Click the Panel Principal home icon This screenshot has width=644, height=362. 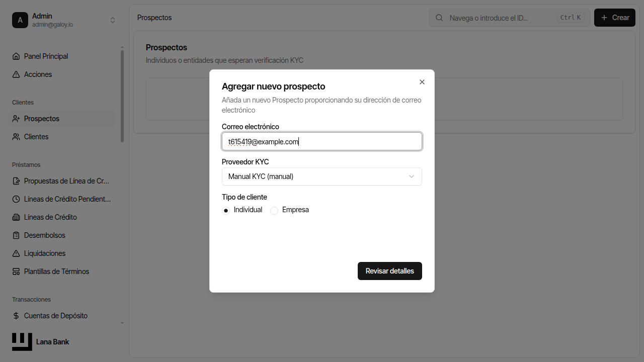tap(16, 56)
